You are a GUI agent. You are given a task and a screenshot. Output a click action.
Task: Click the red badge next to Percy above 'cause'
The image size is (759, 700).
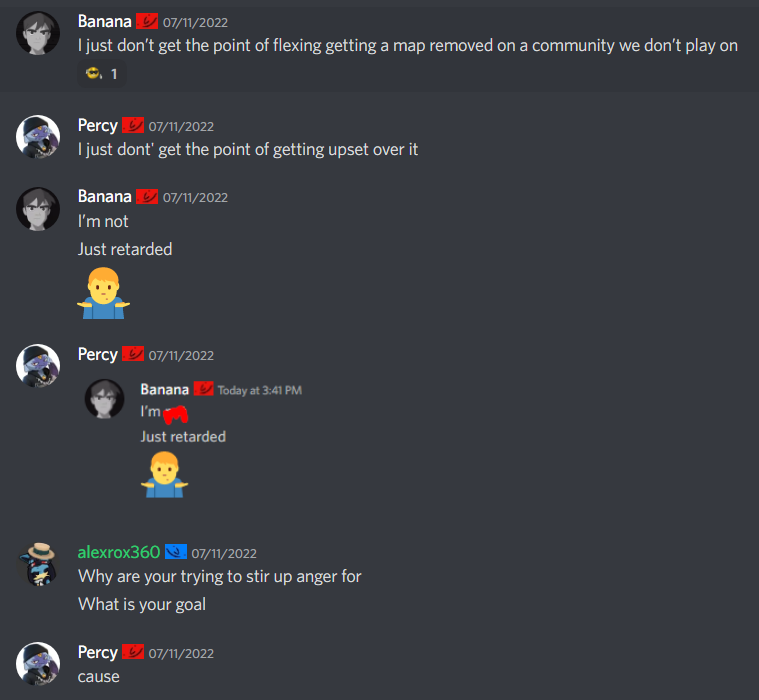pyautogui.click(x=133, y=652)
